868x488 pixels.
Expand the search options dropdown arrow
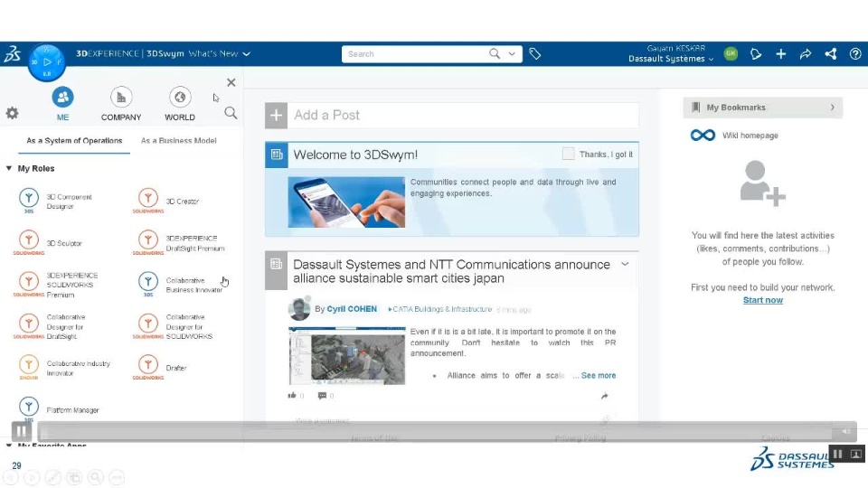pyautogui.click(x=512, y=53)
